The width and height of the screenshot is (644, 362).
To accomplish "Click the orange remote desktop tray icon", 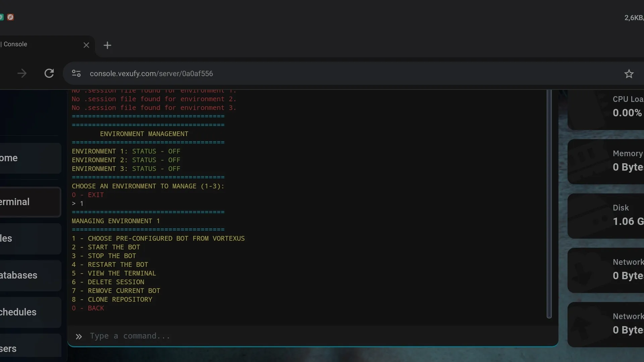I will 10,17.
